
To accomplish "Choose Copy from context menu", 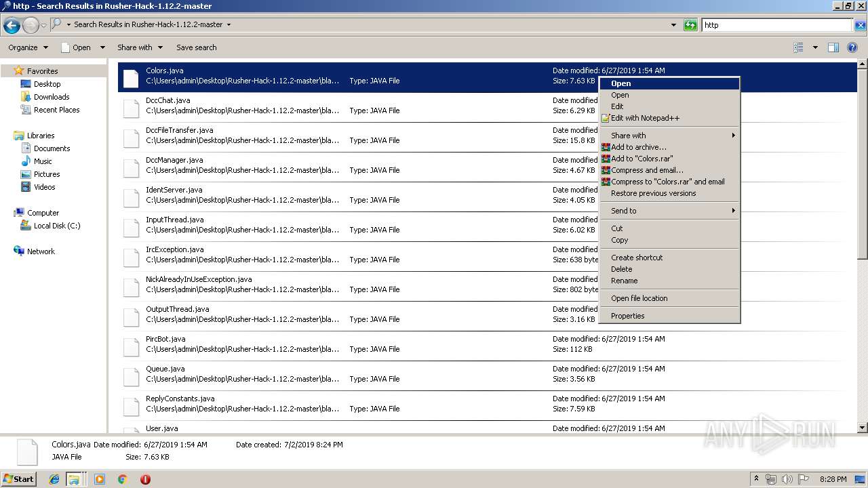I will tap(669, 240).
